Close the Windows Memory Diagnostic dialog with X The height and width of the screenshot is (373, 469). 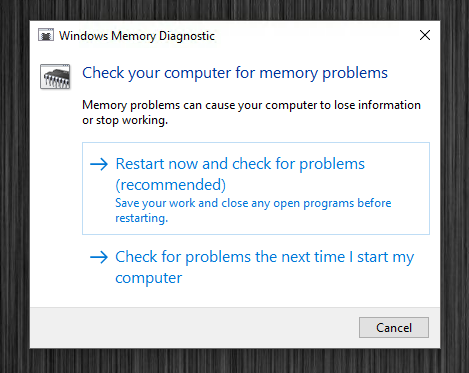pos(425,35)
